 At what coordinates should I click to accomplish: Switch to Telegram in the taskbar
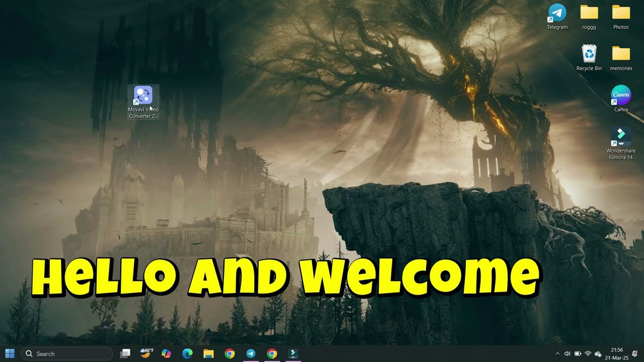pyautogui.click(x=251, y=353)
